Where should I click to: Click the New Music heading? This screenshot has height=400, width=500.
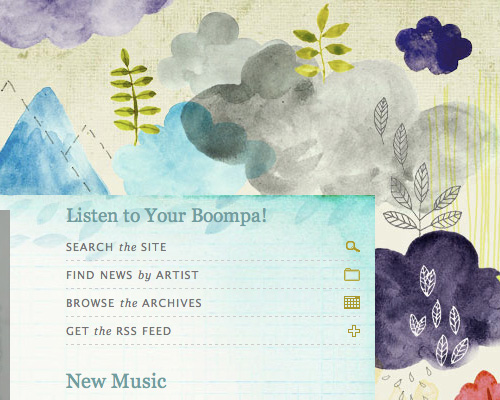(116, 381)
